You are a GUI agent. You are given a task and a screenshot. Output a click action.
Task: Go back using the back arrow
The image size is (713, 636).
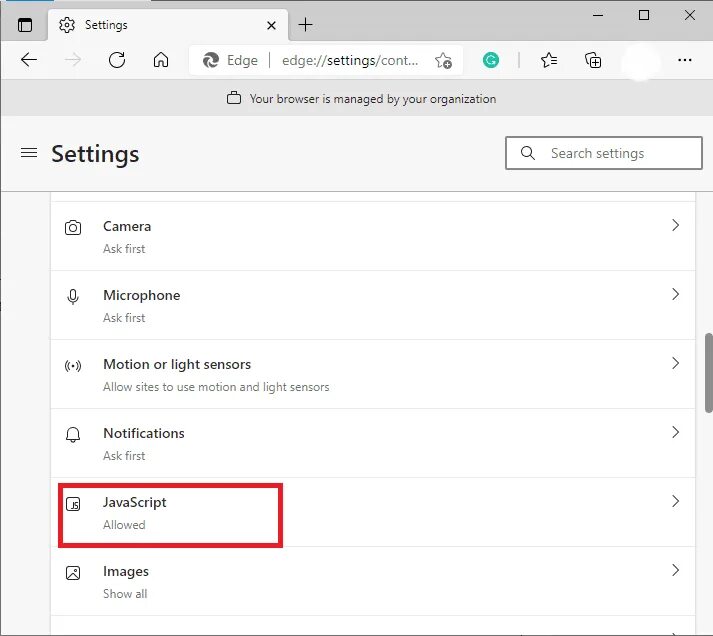29,60
